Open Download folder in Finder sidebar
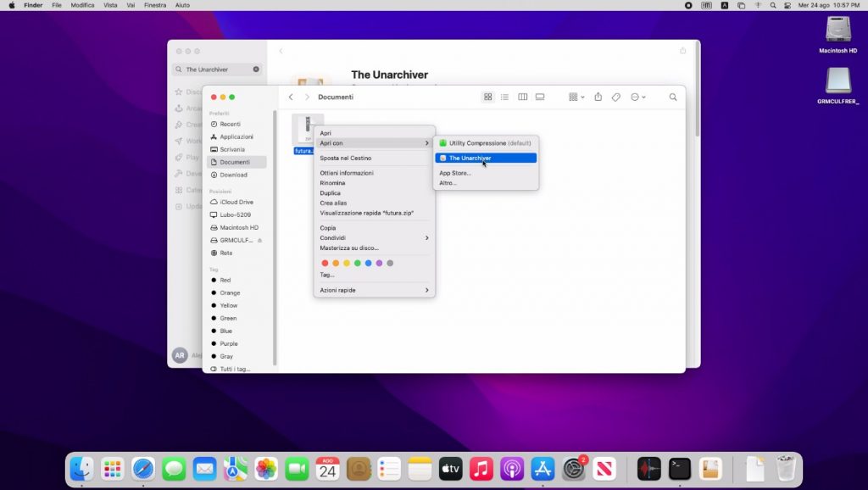 233,175
